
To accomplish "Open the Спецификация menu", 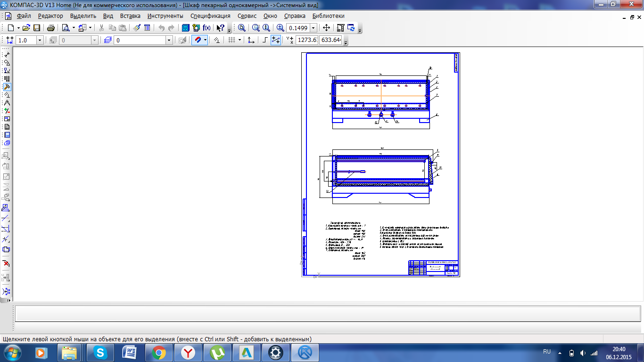I will tap(210, 16).
